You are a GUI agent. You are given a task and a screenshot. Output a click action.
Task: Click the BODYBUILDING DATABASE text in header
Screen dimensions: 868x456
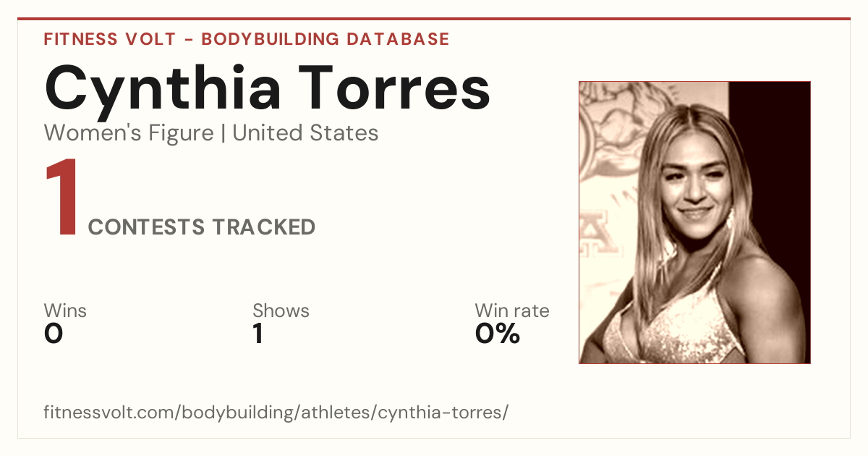[325, 39]
